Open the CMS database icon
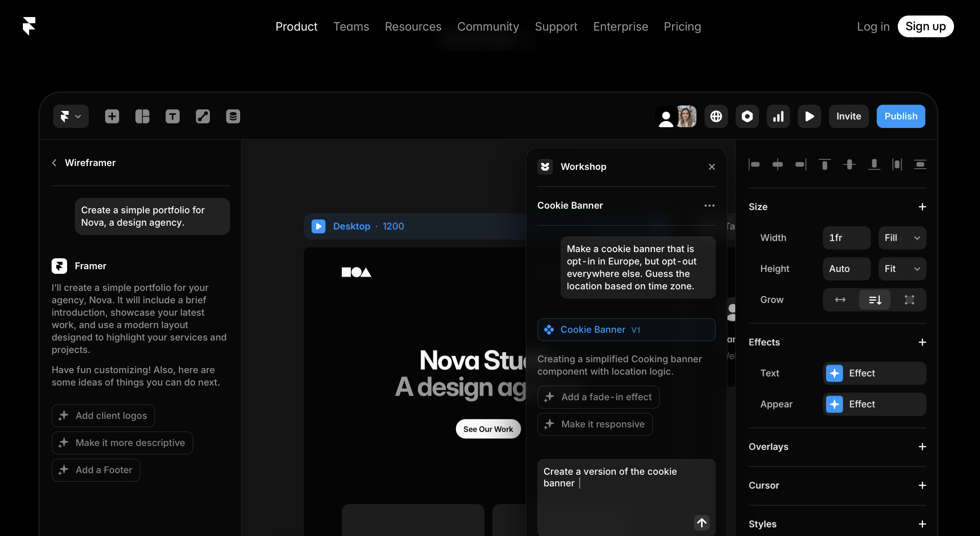The height and width of the screenshot is (536, 980). click(x=233, y=116)
